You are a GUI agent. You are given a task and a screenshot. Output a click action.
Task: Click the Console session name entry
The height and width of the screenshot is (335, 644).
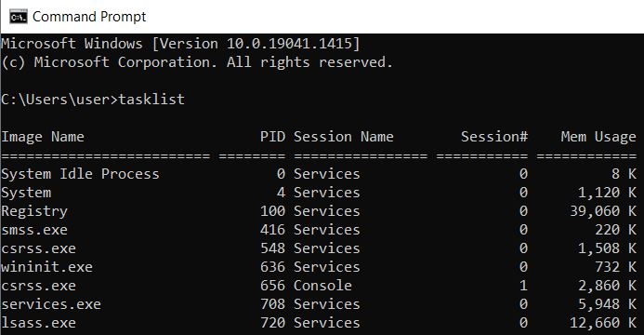pyautogui.click(x=322, y=286)
